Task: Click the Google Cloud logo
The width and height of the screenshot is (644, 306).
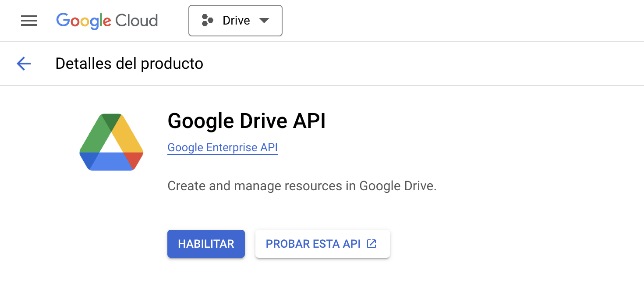Action: tap(107, 21)
